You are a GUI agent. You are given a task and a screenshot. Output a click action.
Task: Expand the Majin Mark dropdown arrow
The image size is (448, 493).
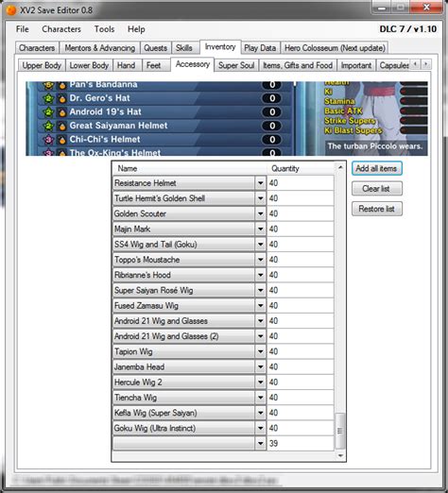260,229
